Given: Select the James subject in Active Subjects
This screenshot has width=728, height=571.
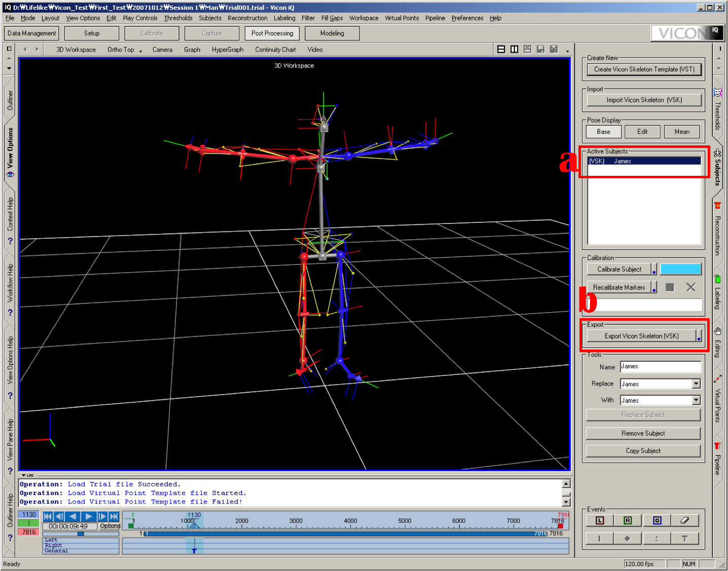Looking at the screenshot, I should point(644,161).
